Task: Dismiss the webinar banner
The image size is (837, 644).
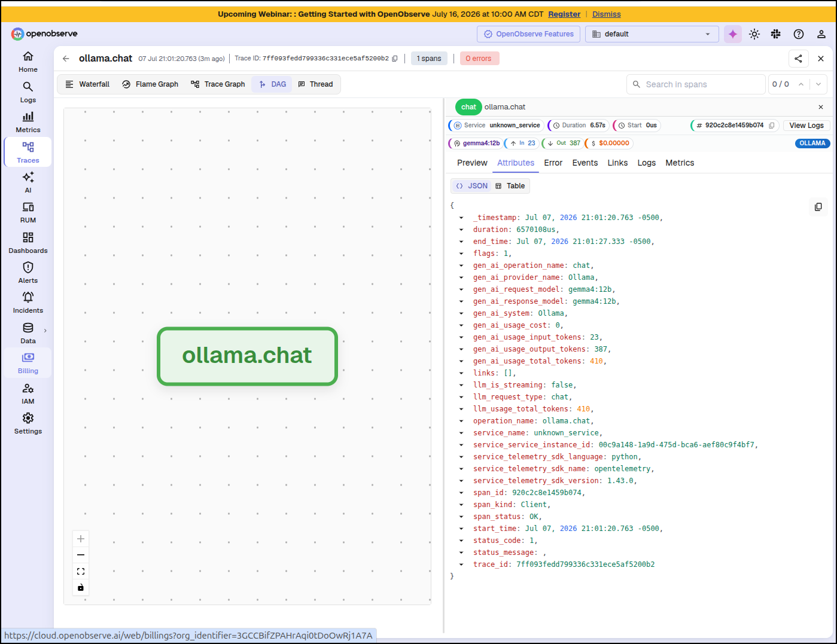Action: 607,14
